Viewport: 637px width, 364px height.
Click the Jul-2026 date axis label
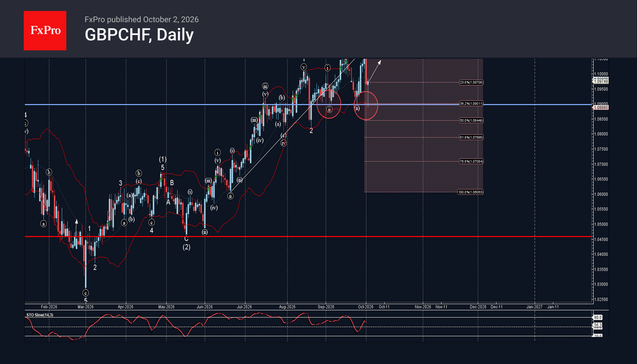pyautogui.click(x=244, y=307)
